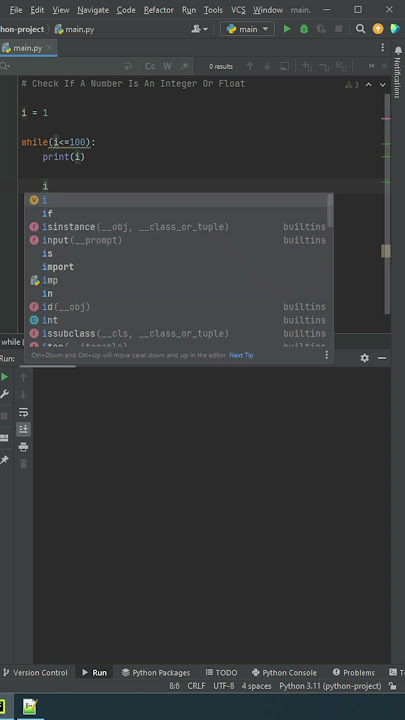Toggle soft-wrap in Run console
This screenshot has width=405, height=720.
click(23, 412)
